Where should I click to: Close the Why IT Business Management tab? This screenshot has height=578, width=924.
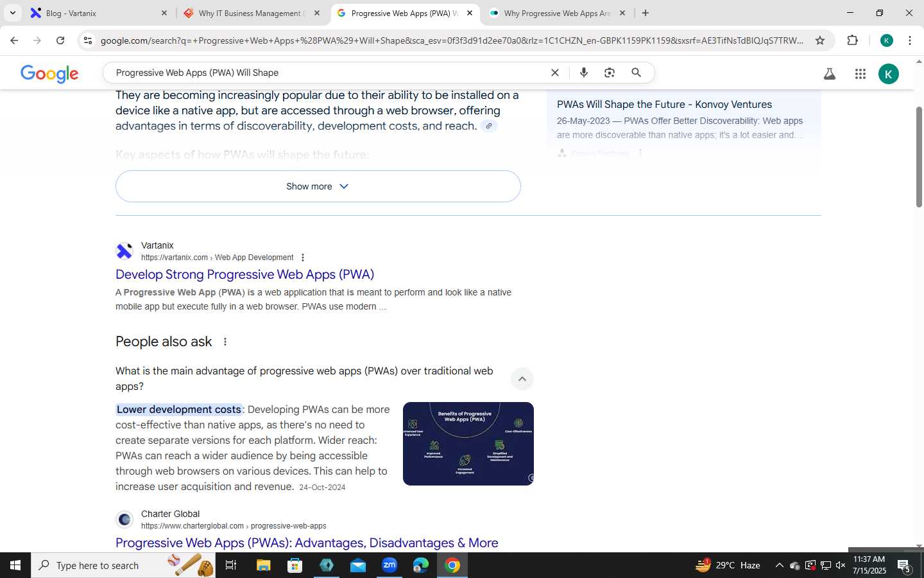(x=317, y=13)
